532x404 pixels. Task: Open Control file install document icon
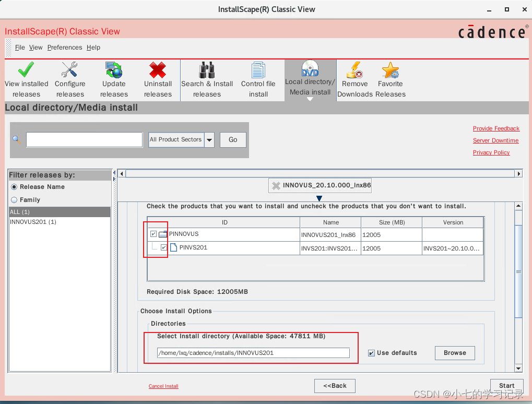pos(258,70)
